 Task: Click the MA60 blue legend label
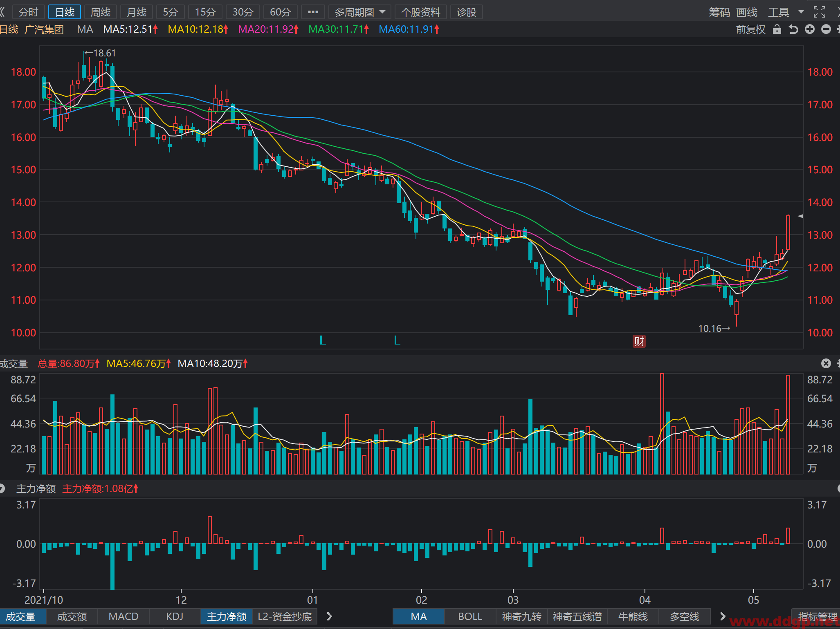click(409, 29)
